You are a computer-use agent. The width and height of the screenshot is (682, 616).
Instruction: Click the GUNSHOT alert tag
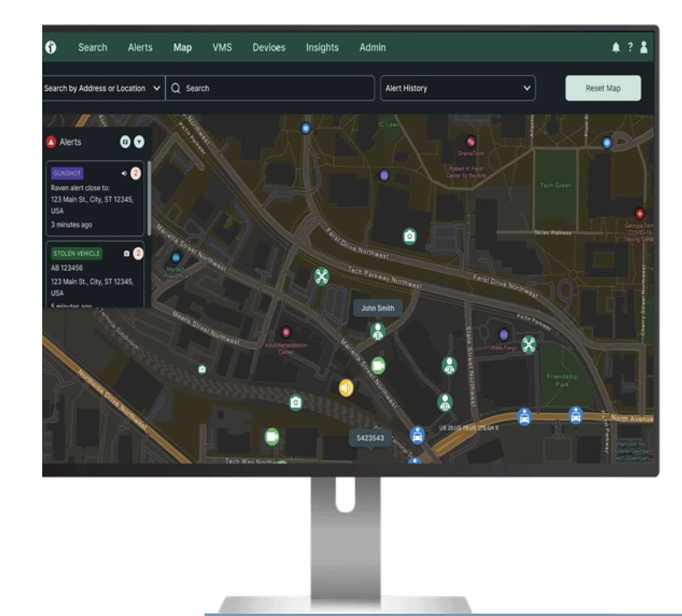pos(67,173)
